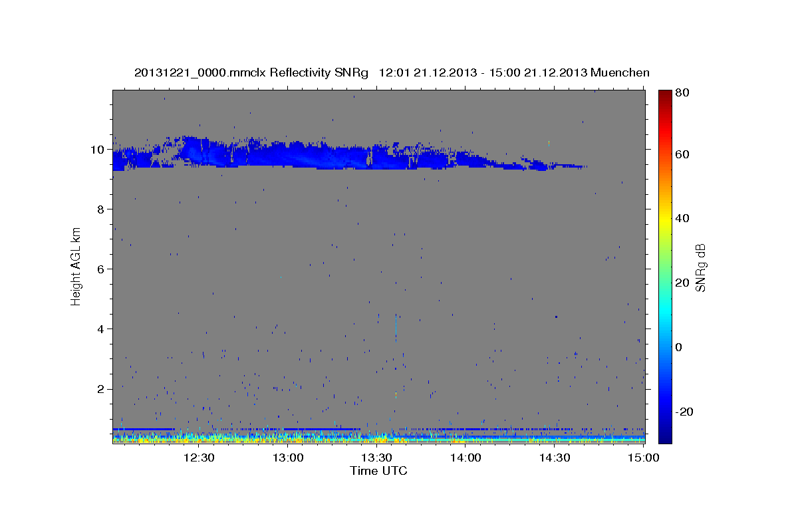Click the 13:30 time tick label
This screenshot has height=532, width=798.
pyautogui.click(x=377, y=458)
